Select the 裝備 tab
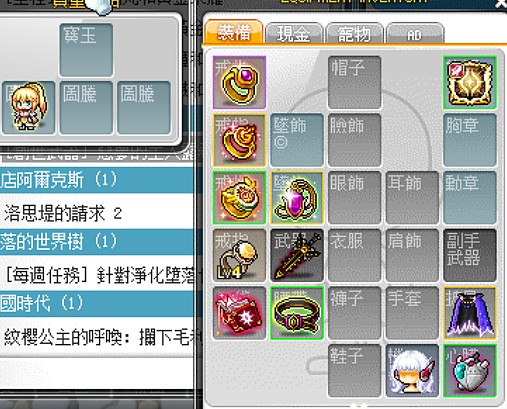Viewport: 507px width, 409px height. (234, 32)
